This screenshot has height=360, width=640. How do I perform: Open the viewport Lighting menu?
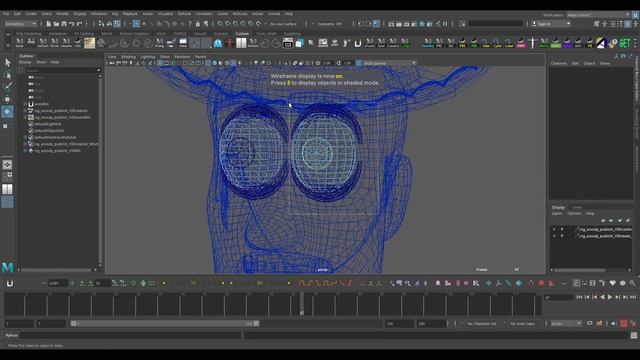point(148,57)
